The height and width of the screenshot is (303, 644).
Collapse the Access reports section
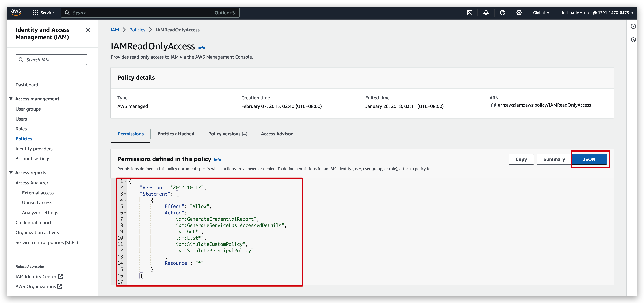pos(11,172)
